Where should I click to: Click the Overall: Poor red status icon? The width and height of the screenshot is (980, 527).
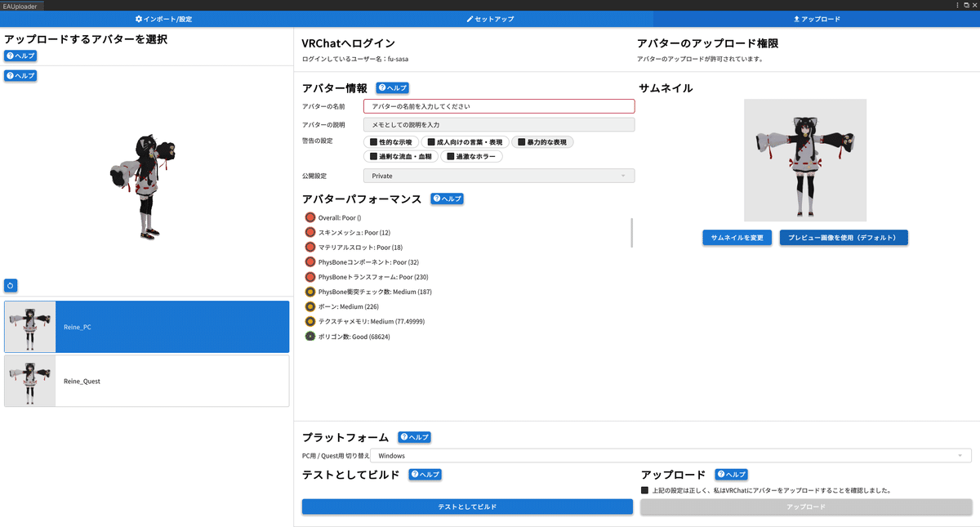[x=310, y=217]
